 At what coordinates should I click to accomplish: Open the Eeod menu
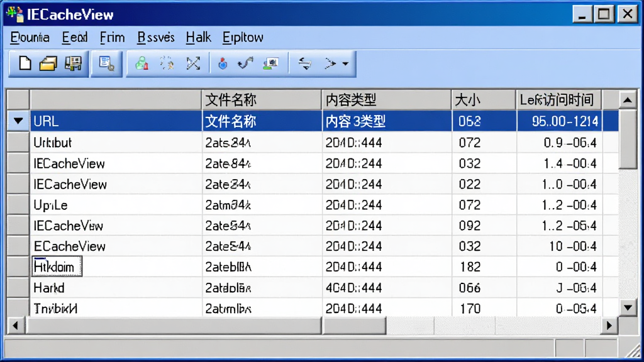point(75,37)
